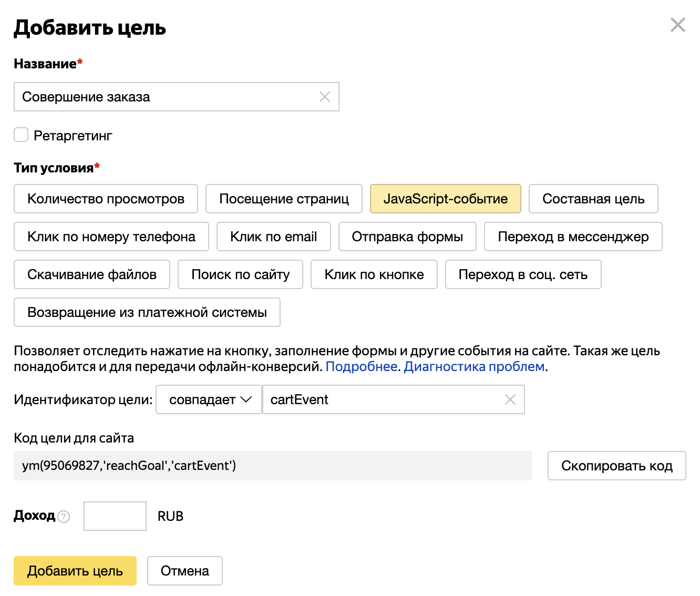Choose Клик по кнопке condition type
The height and width of the screenshot is (596, 700).
coord(374,274)
